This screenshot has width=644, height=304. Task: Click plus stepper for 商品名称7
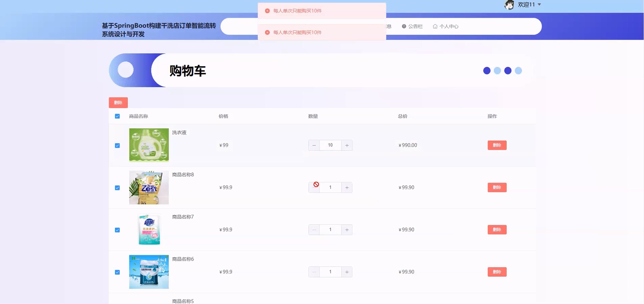coord(347,230)
